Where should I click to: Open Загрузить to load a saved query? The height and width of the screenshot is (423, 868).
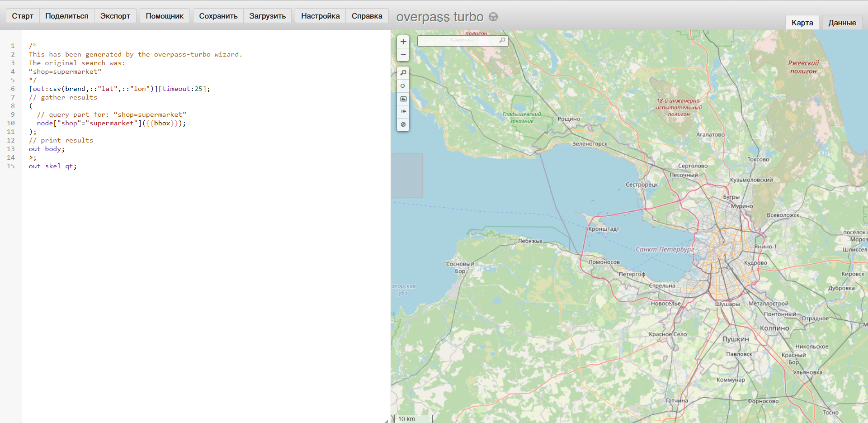(268, 16)
